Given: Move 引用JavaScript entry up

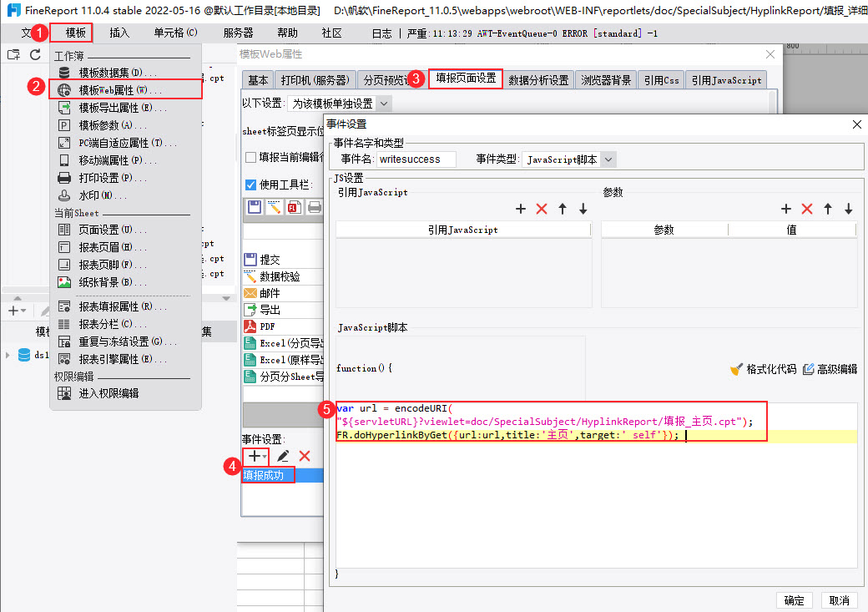Looking at the screenshot, I should 563,209.
